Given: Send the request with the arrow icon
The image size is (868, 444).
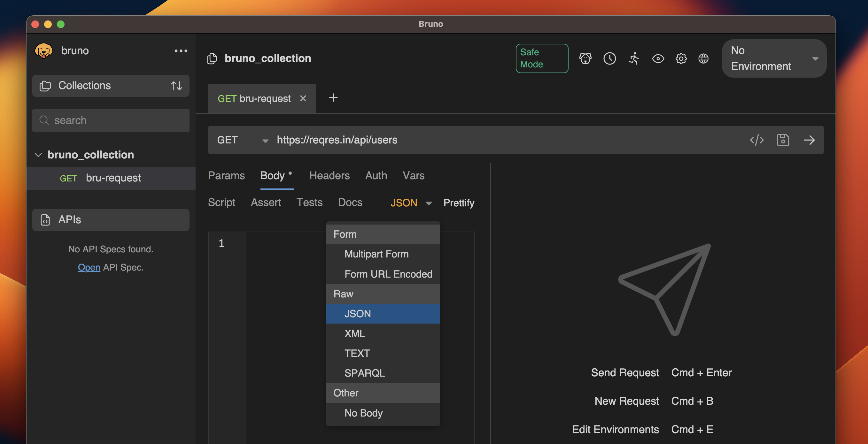Looking at the screenshot, I should tap(809, 140).
